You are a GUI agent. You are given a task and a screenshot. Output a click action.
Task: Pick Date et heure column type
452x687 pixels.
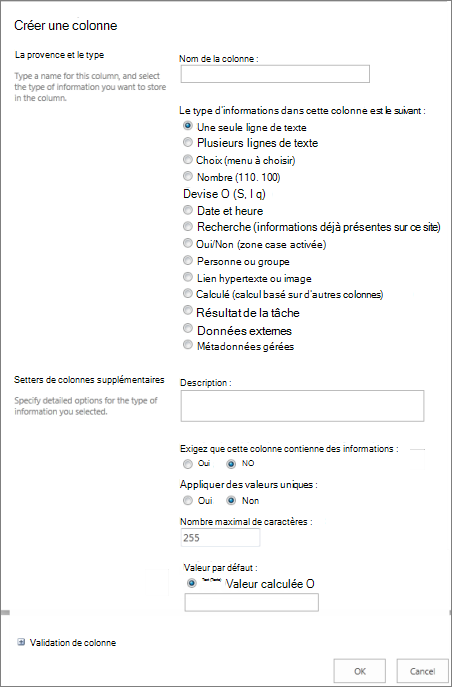(188, 210)
